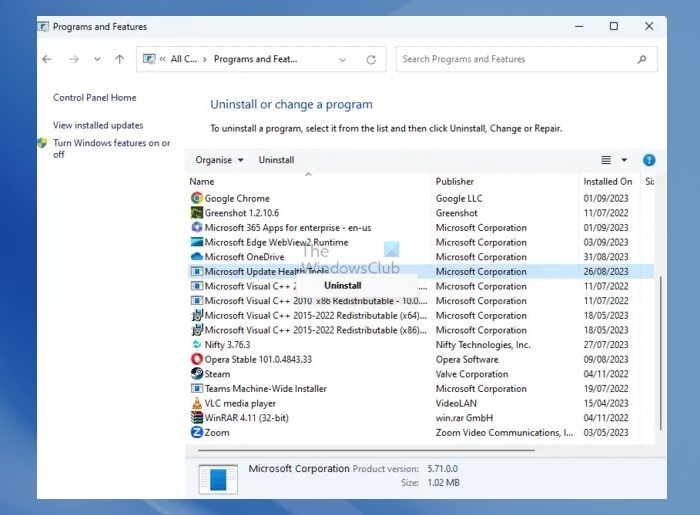Click the All C... breadcrumb segment
700x515 pixels.
click(184, 59)
